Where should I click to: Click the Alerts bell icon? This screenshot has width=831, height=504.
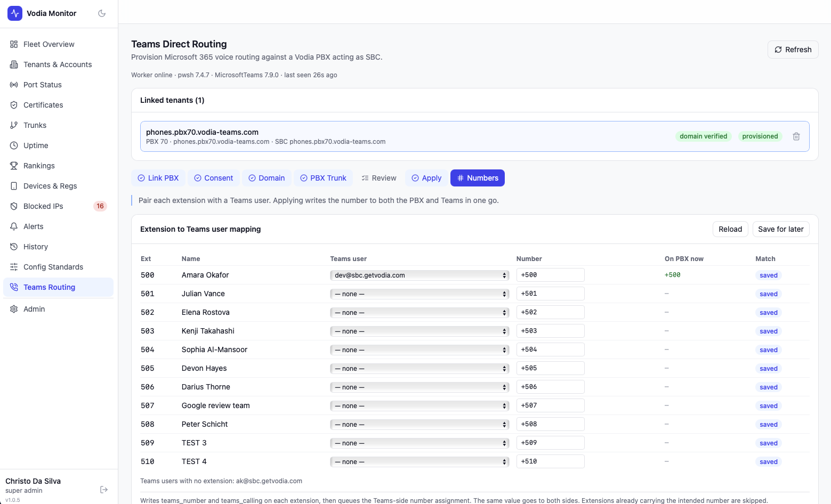tap(14, 226)
